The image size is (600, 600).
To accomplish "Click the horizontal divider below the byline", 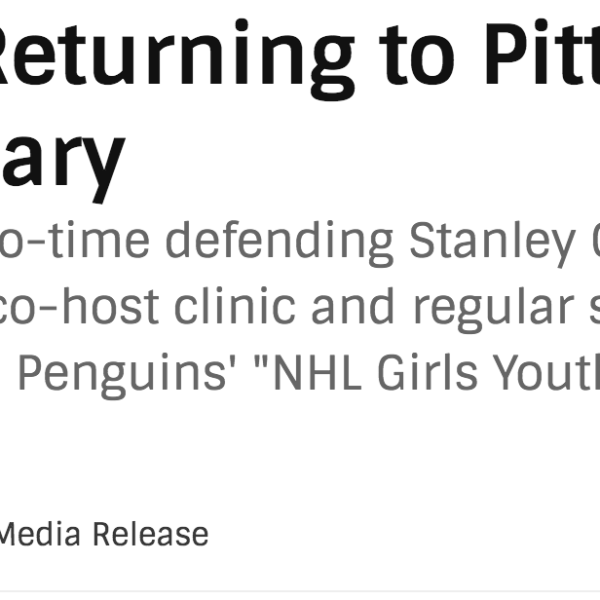I will click(300, 591).
